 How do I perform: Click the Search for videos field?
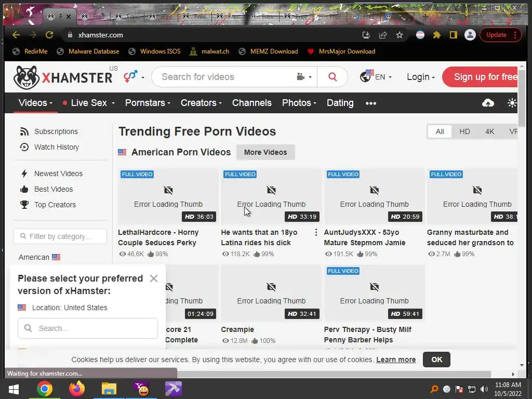(x=224, y=77)
